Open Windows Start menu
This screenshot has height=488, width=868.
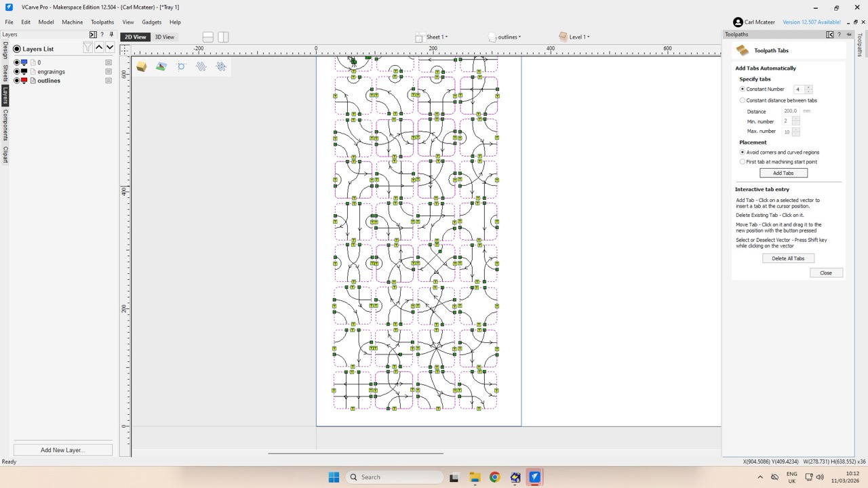click(334, 477)
